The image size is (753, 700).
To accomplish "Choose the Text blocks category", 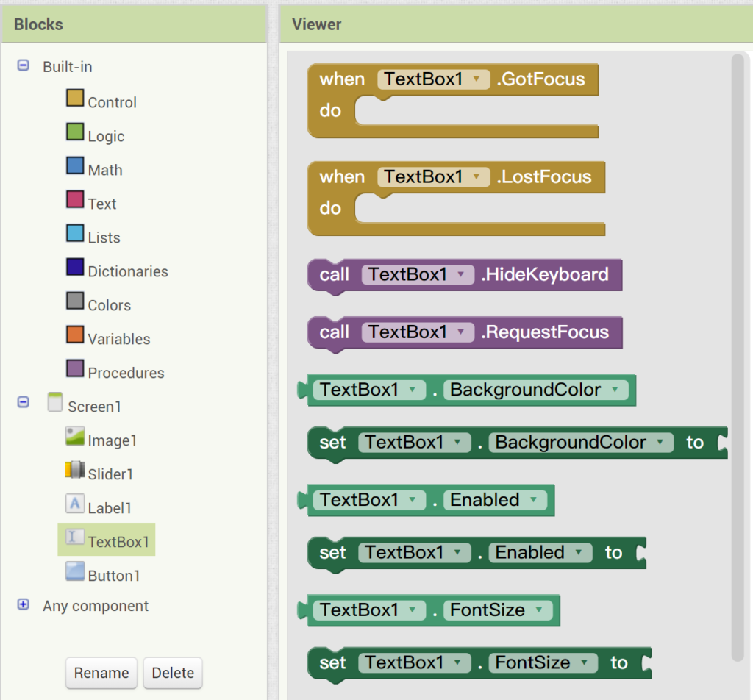I will click(x=101, y=204).
